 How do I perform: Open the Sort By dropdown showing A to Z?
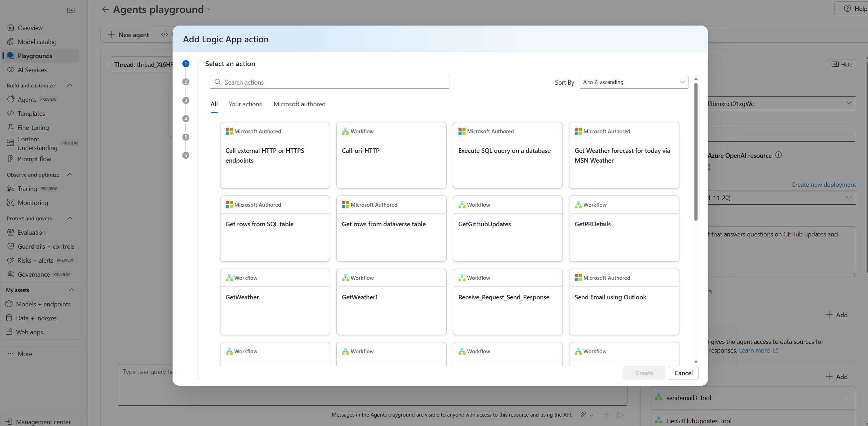[634, 82]
